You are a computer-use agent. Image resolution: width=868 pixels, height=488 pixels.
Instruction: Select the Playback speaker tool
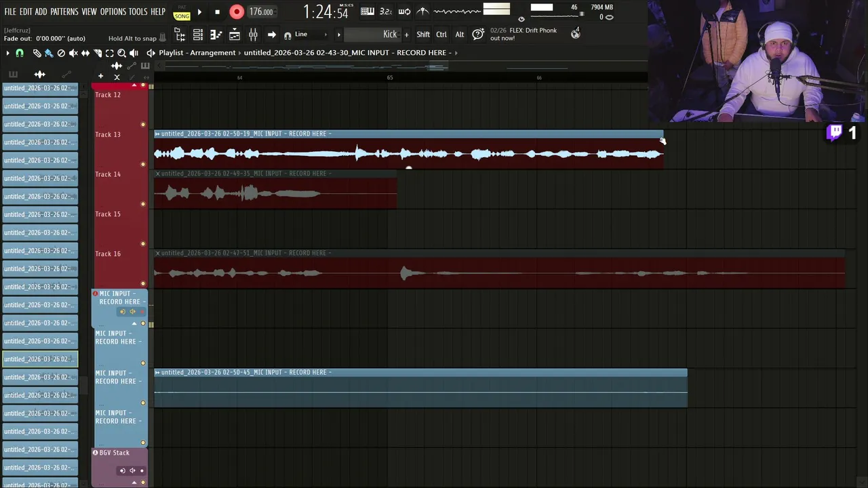[134, 53]
